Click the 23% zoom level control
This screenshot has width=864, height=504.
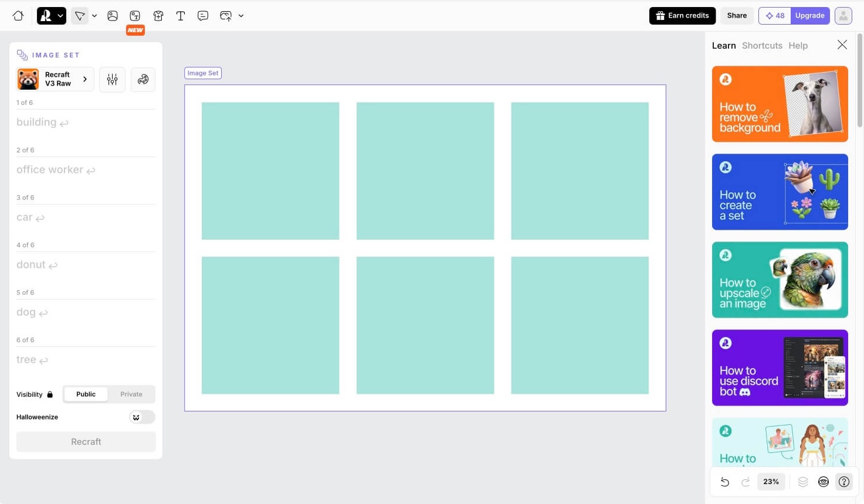(x=771, y=482)
